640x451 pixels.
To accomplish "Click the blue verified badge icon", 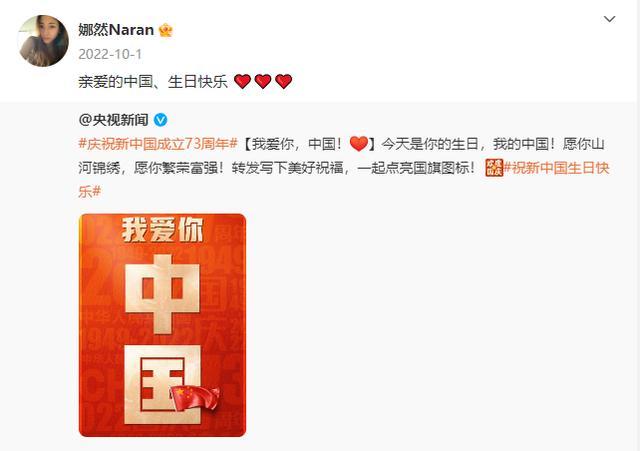I will [x=160, y=120].
